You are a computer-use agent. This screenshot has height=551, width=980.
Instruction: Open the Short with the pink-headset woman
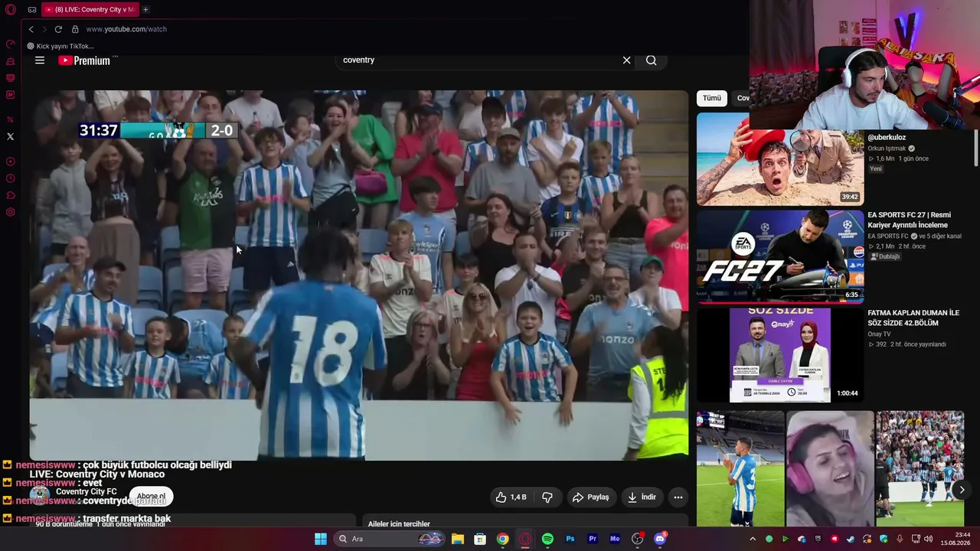pos(830,468)
